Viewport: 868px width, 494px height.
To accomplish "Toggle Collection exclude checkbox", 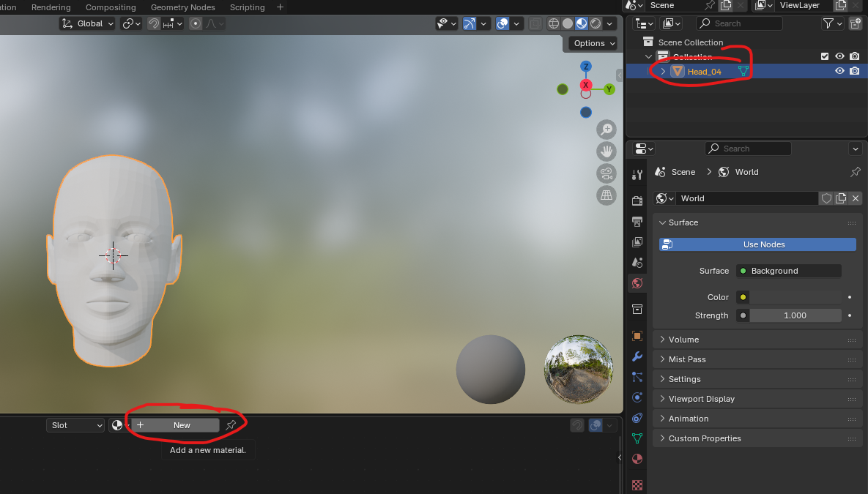I will click(825, 56).
